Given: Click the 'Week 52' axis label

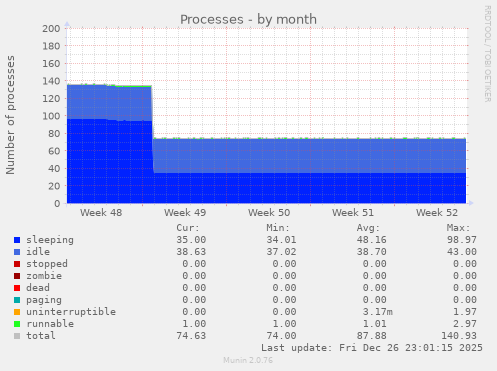Looking at the screenshot, I should pyautogui.click(x=437, y=213).
